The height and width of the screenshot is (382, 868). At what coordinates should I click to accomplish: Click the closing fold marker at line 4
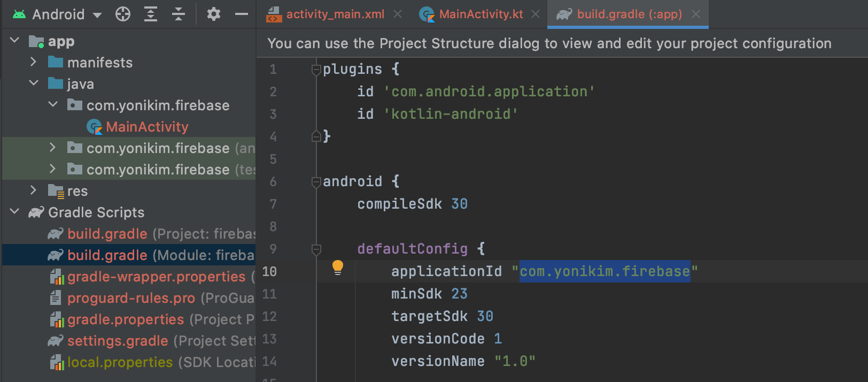316,136
